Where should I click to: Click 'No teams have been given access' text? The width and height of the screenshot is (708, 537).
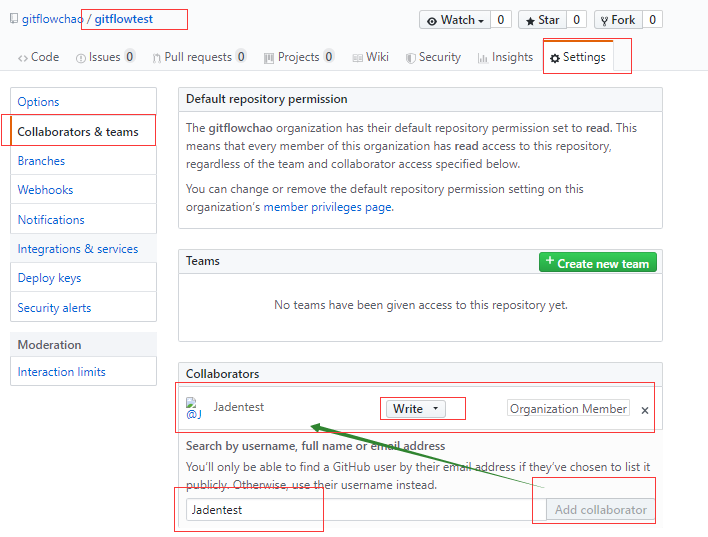[x=421, y=305]
